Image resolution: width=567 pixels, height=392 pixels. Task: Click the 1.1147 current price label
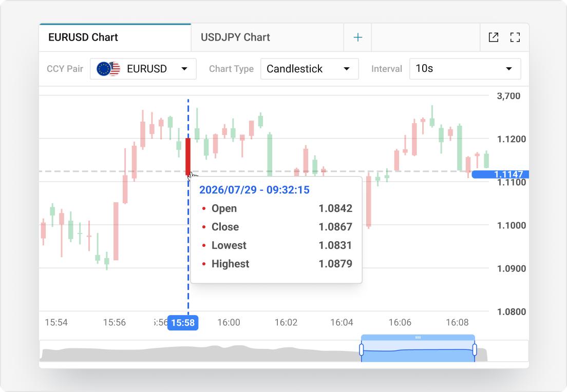coord(500,174)
